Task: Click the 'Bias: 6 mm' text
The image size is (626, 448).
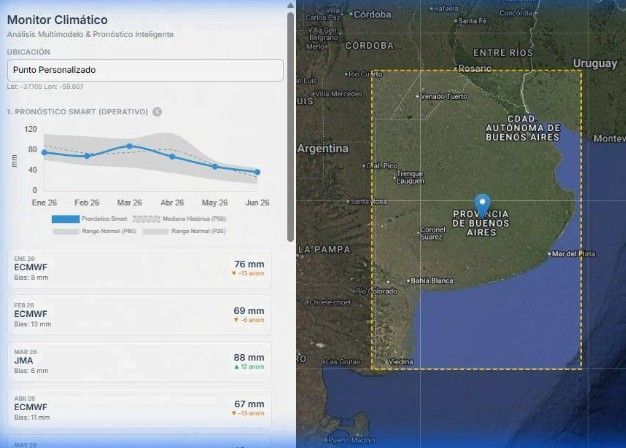Action: tap(31, 371)
